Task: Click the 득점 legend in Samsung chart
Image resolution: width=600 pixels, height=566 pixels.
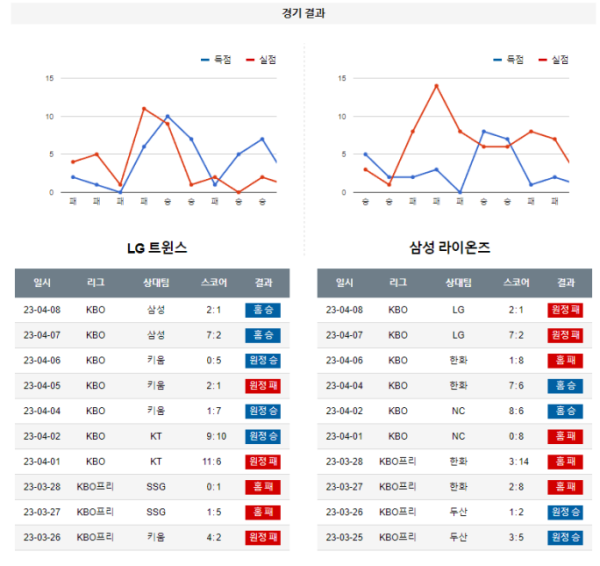Action: coord(509,60)
